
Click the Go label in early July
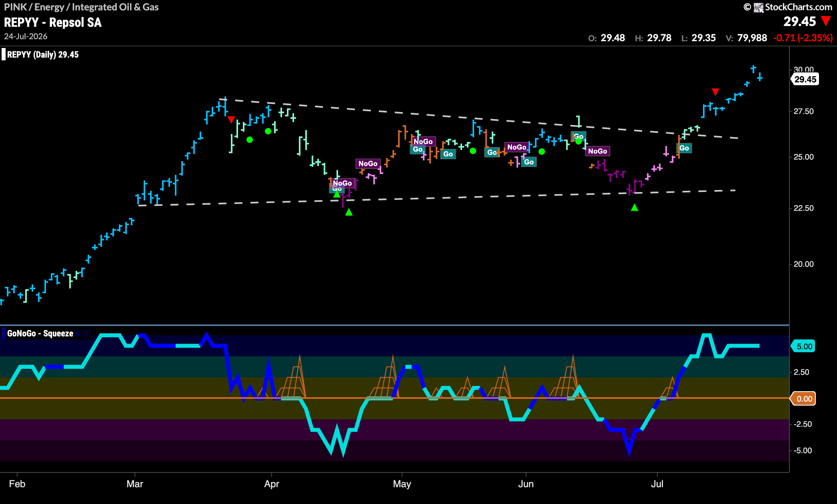click(684, 148)
